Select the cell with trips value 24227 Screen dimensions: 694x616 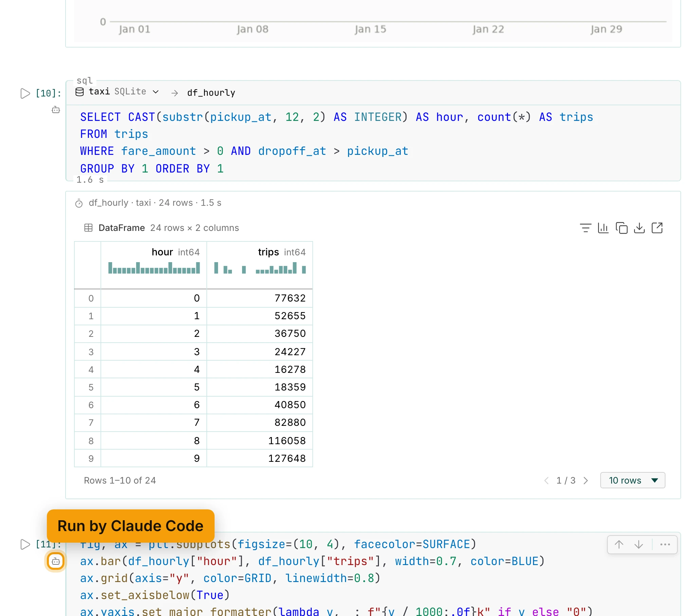pyautogui.click(x=260, y=352)
